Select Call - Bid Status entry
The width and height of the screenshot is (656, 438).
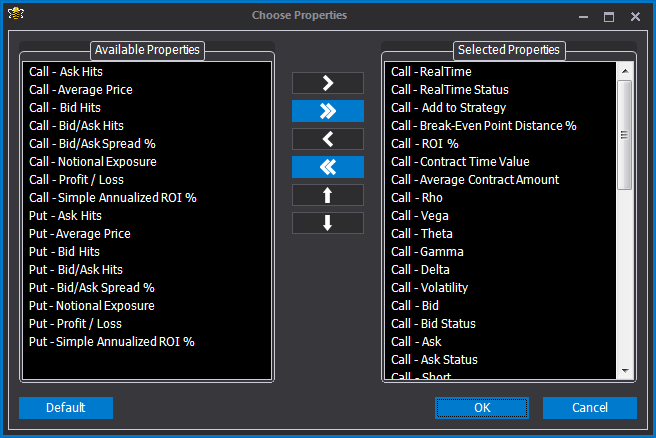pos(433,324)
